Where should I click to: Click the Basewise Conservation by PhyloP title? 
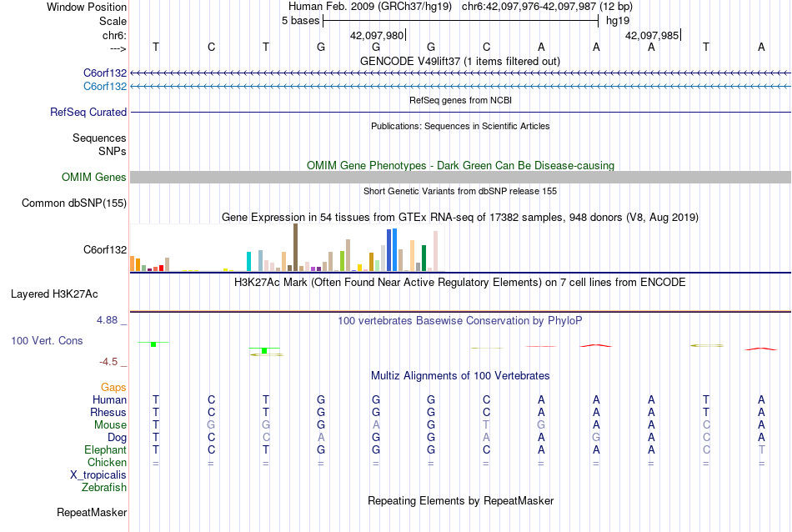click(x=459, y=320)
